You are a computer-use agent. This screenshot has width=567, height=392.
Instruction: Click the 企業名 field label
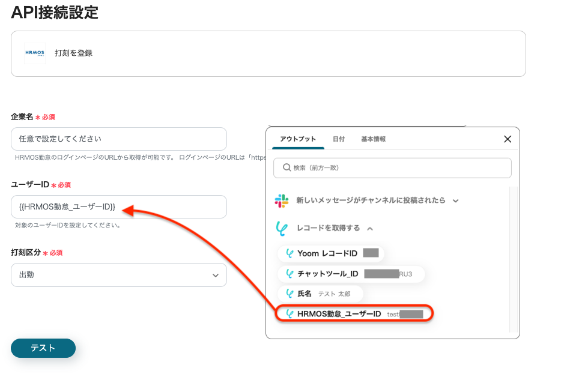pyautogui.click(x=22, y=116)
